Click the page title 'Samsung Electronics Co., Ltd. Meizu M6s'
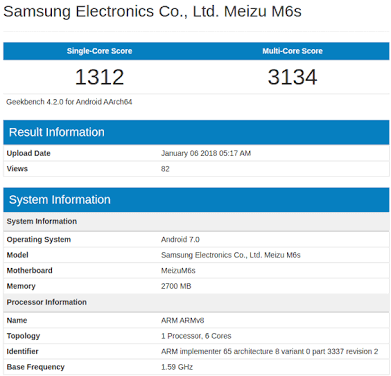 click(x=152, y=11)
